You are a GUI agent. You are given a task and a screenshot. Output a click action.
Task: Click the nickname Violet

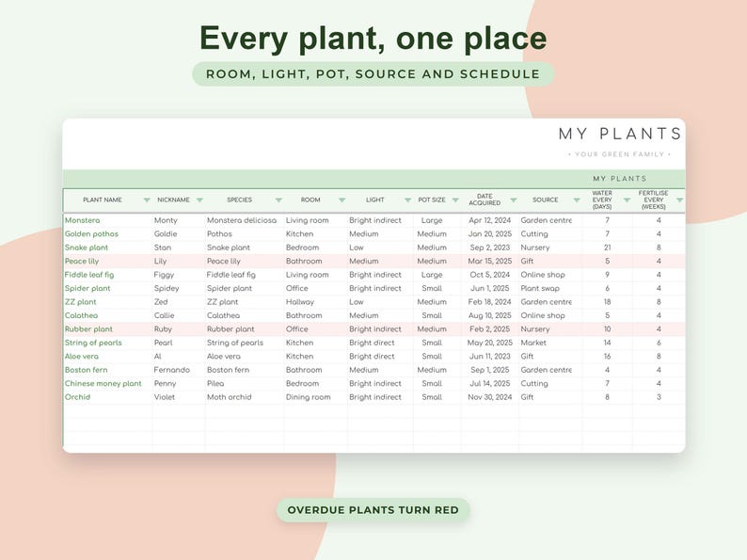tap(165, 397)
